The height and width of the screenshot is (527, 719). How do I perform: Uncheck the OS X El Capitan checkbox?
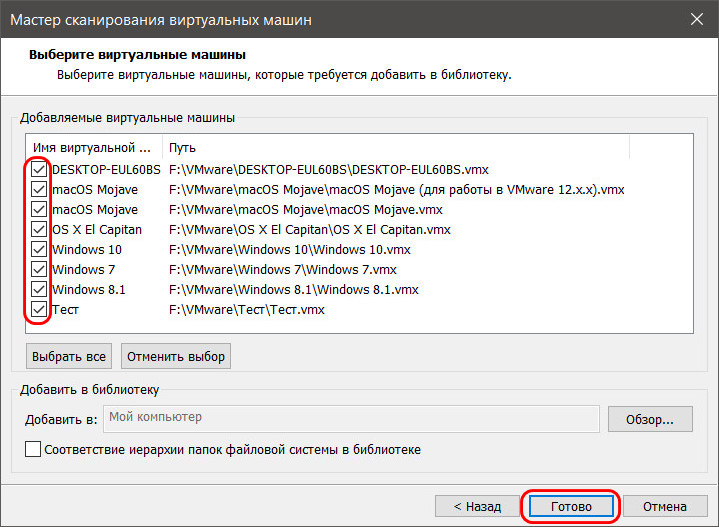[39, 229]
